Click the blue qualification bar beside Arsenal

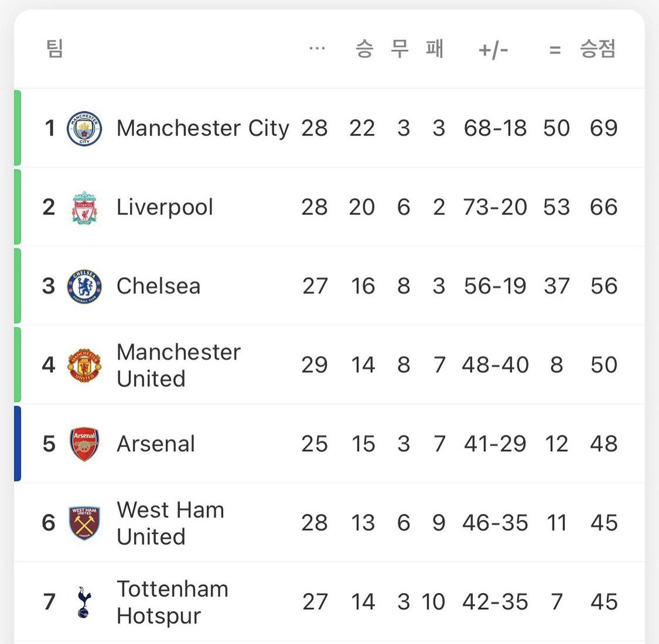pyautogui.click(x=17, y=444)
